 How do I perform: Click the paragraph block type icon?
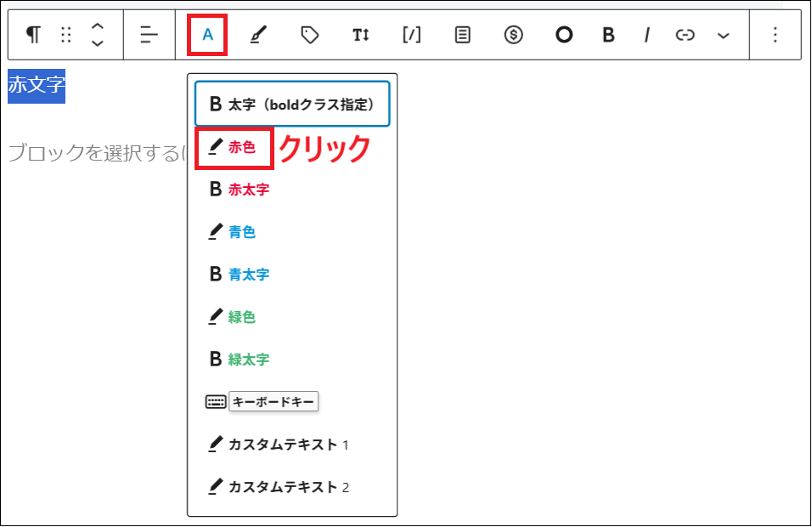[x=33, y=35]
